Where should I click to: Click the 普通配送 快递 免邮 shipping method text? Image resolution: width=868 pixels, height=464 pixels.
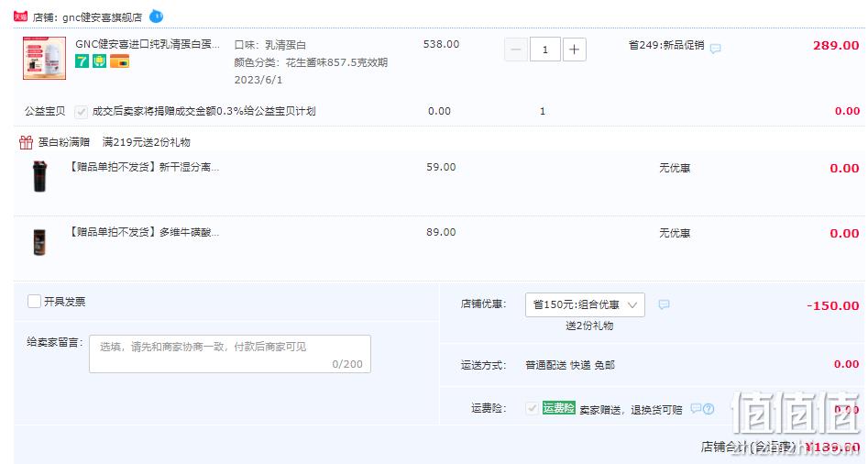[x=570, y=365]
